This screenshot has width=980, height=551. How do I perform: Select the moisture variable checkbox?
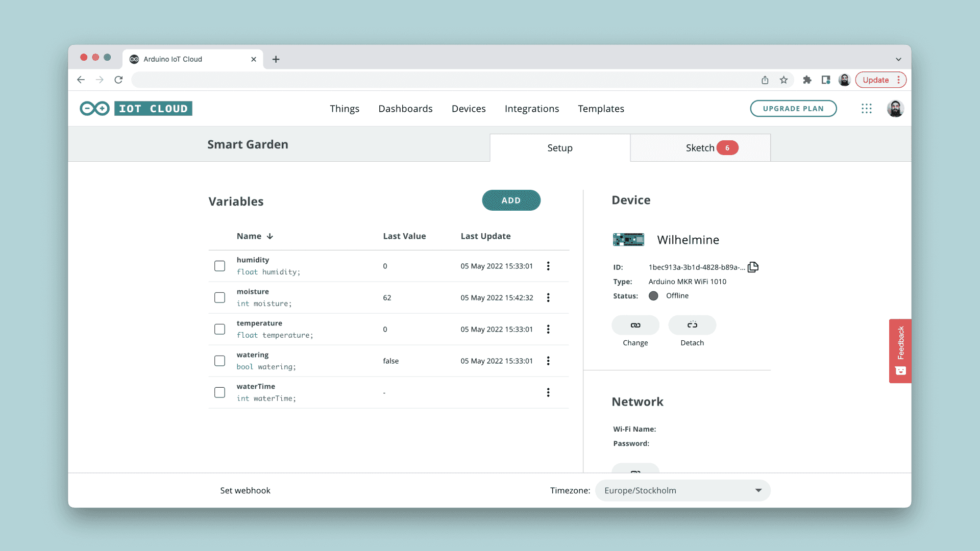point(219,297)
